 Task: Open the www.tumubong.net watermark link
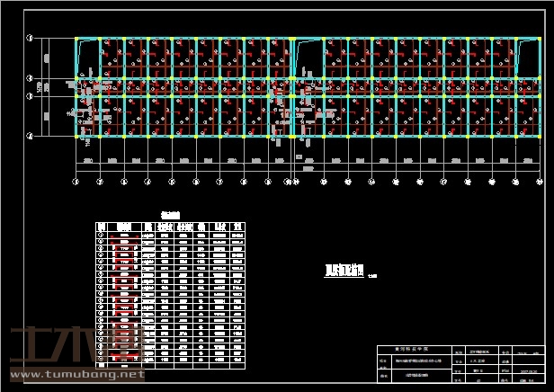76,374
